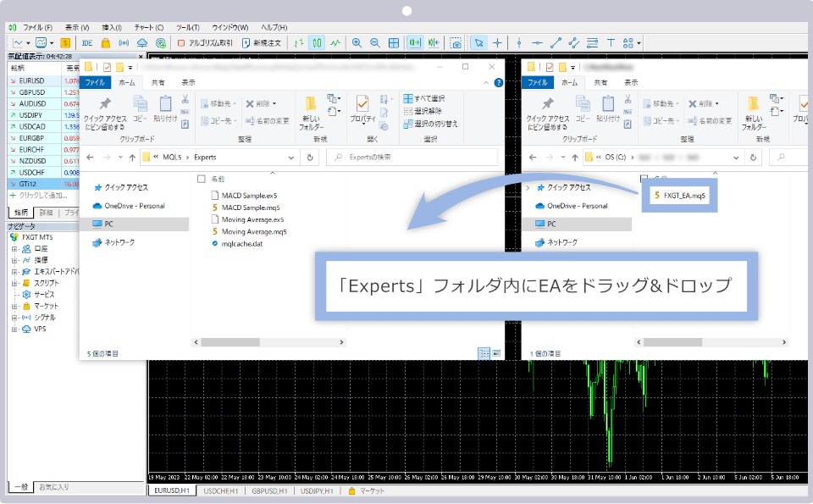Check the select-all box beside 名前 in Experts window
This screenshot has height=504, width=813.
point(202,179)
